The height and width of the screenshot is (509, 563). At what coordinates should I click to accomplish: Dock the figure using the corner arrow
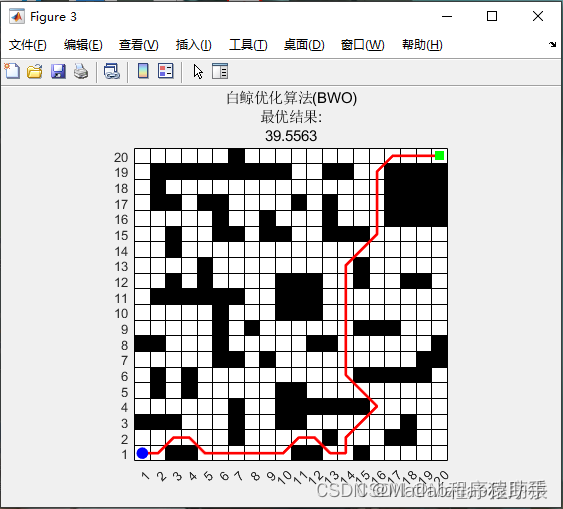coord(552,45)
